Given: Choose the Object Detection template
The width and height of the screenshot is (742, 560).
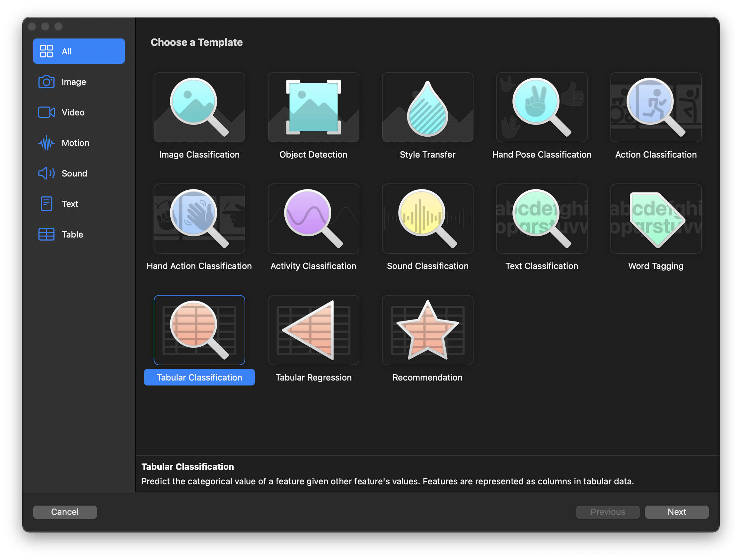Looking at the screenshot, I should point(313,107).
